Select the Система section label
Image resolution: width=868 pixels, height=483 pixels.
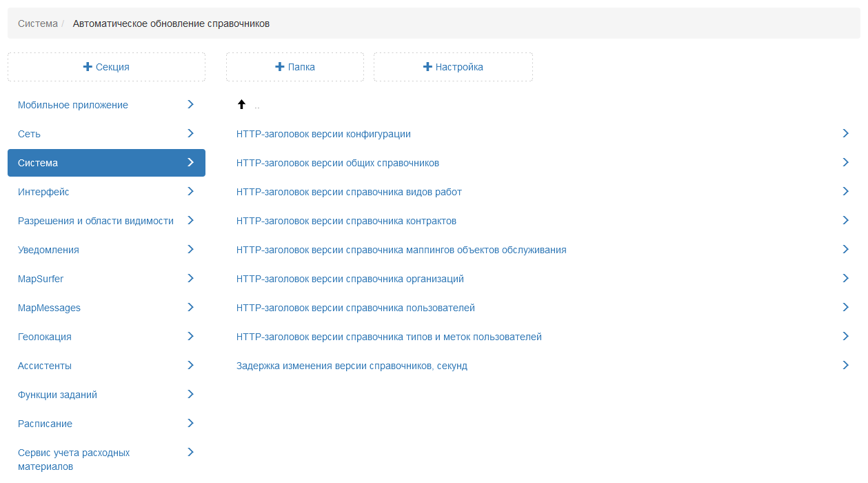pyautogui.click(x=38, y=163)
